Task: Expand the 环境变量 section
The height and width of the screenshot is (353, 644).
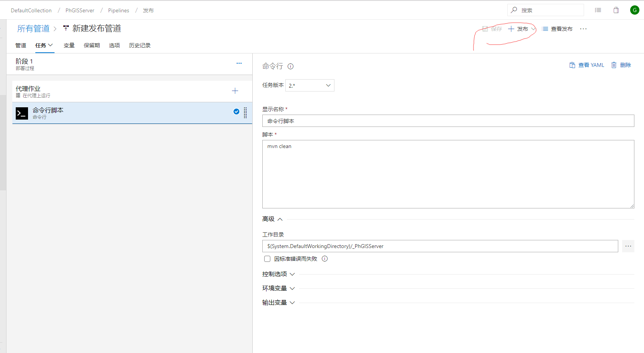Action: click(x=278, y=288)
